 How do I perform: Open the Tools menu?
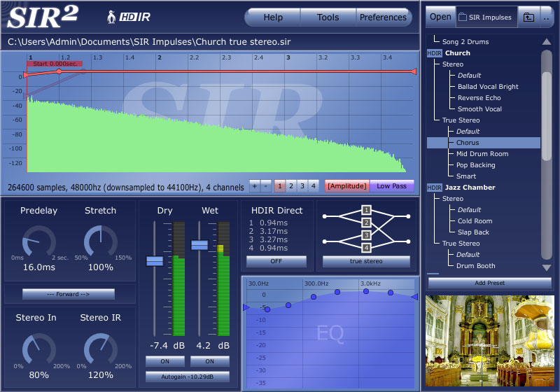(328, 17)
